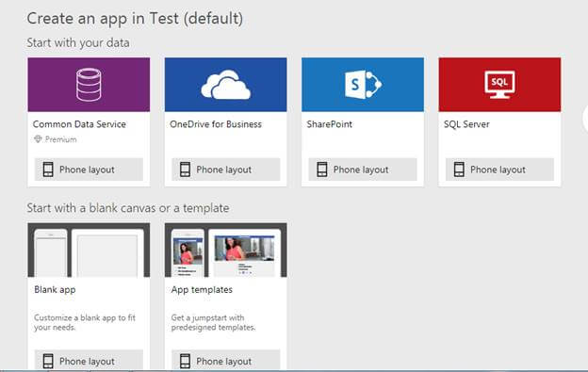Choose Phone layout for SQL Server
The image size is (588, 372).
[x=499, y=170]
